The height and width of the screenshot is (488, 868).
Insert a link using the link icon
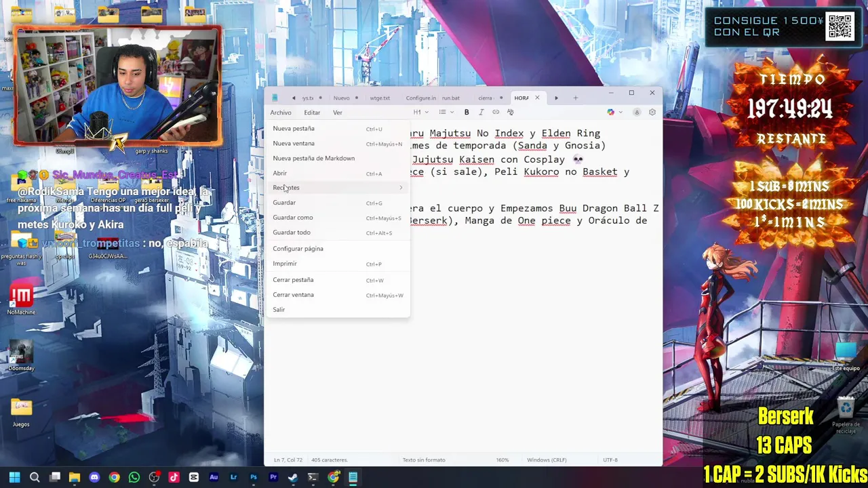[496, 113]
